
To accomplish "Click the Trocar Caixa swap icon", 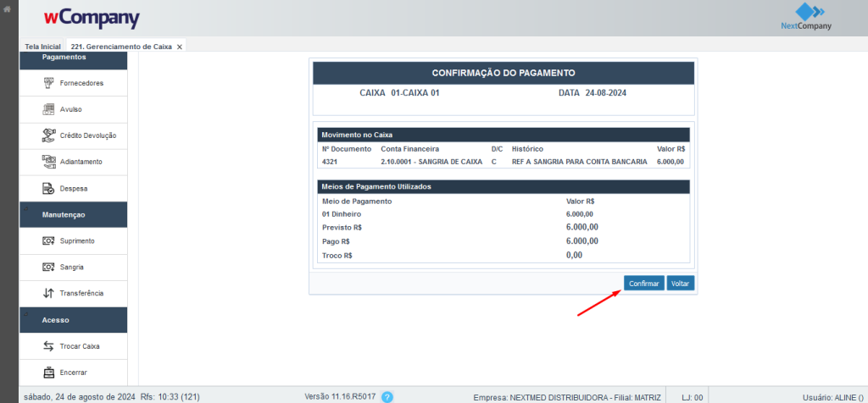I will pyautogui.click(x=48, y=346).
